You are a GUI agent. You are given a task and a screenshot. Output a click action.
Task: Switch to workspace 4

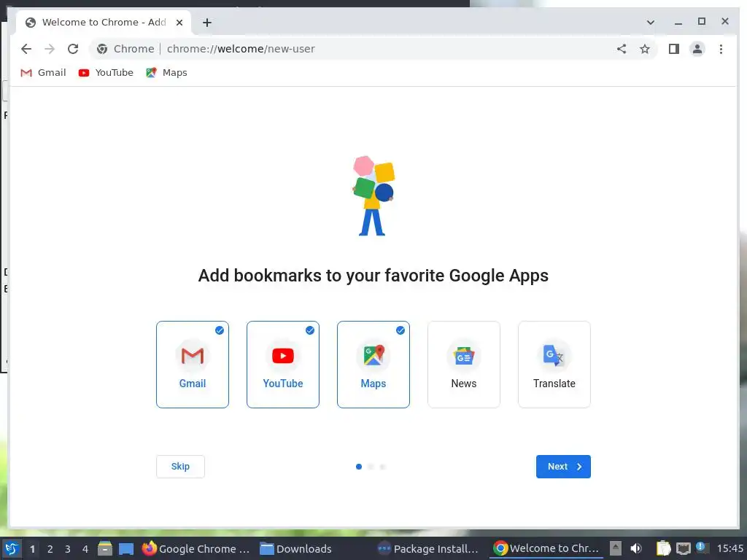[85, 549]
